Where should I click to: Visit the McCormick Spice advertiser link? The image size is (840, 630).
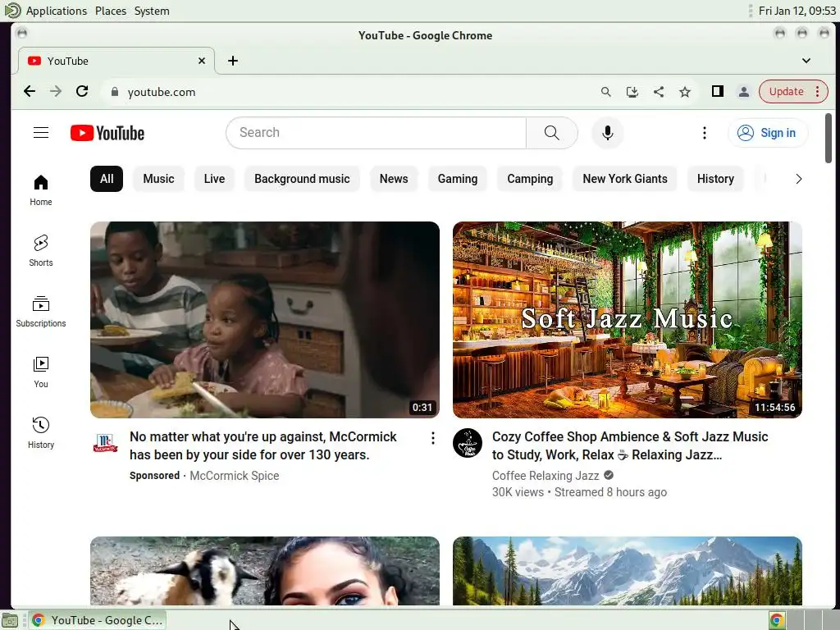(x=235, y=476)
